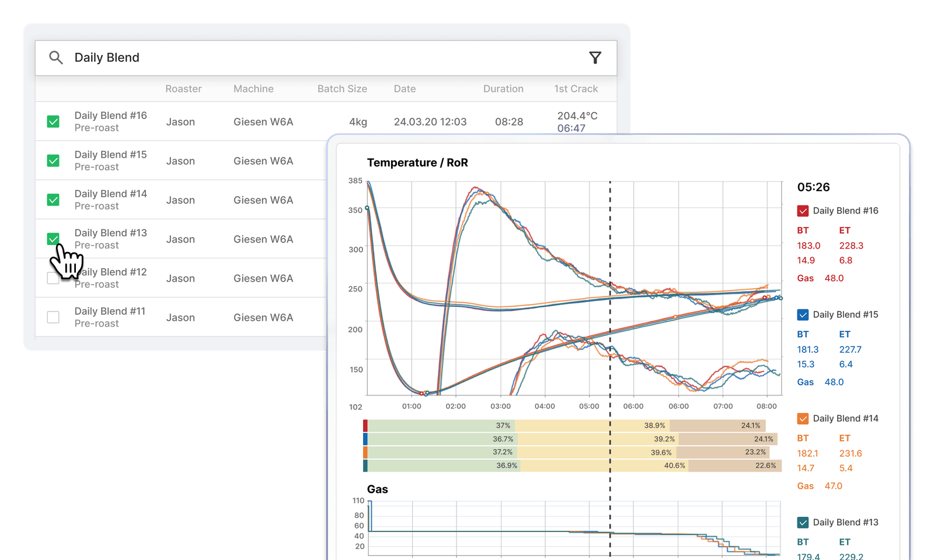Move the dashed playback cursor on the chart
This screenshot has height=560, width=934.
[x=610, y=292]
